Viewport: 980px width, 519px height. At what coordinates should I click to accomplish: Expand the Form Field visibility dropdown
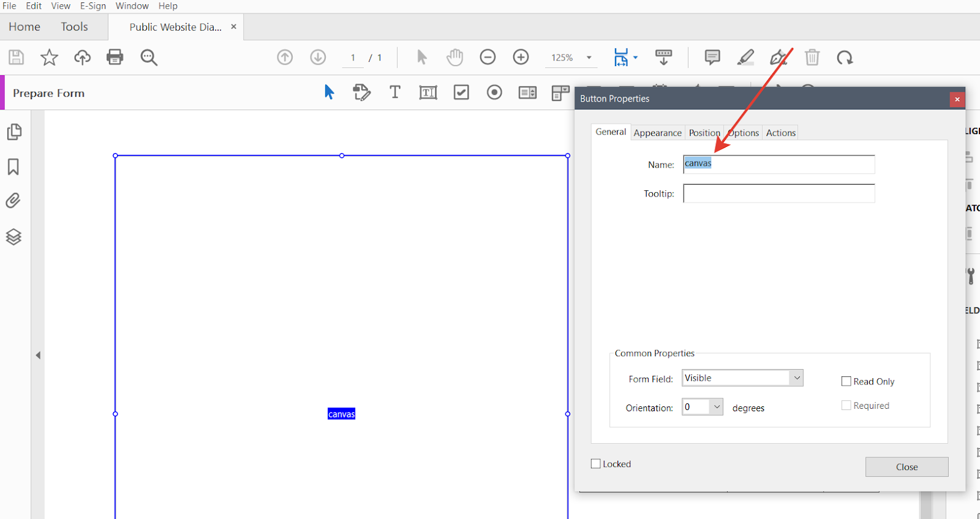(796, 378)
